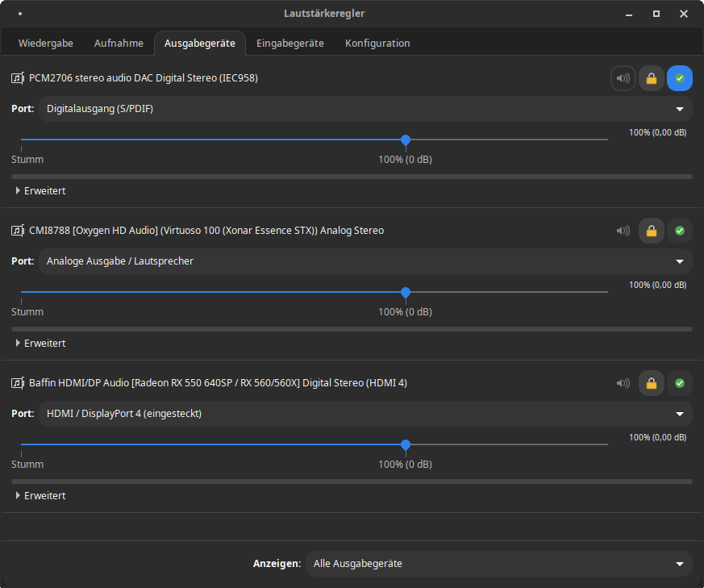Set CMI8788 Analog Stereo as fallback
704x588 pixels.
point(680,231)
